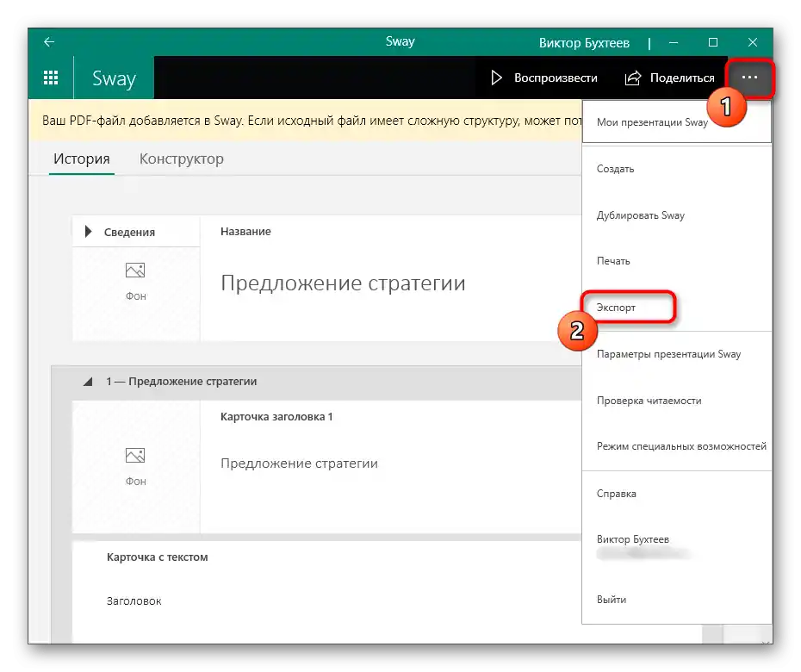Edit the title text Предложение стратегии

point(343,283)
